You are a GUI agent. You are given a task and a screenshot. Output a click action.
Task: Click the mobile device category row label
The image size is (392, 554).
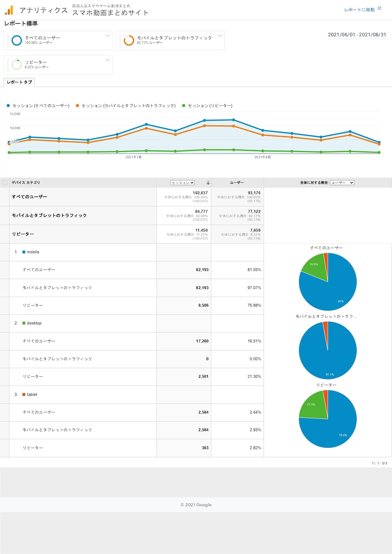pos(33,252)
